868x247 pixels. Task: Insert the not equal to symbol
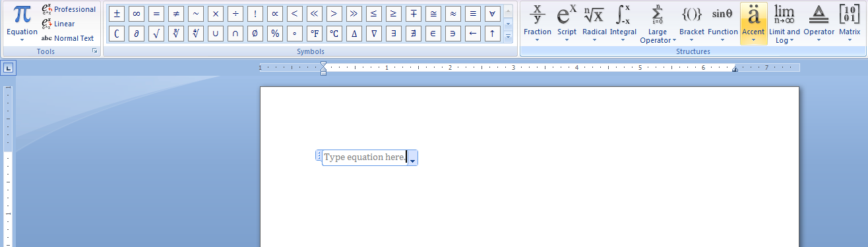pos(176,13)
